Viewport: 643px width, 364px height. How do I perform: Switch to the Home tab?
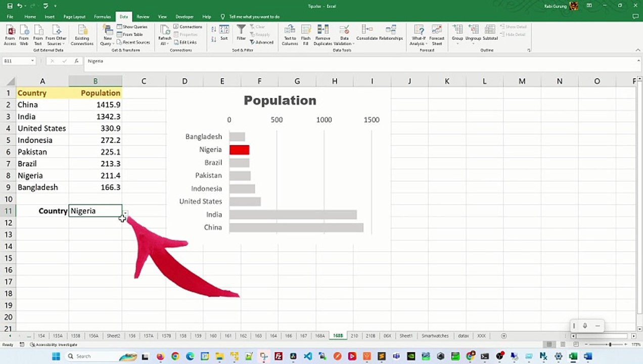[30, 17]
